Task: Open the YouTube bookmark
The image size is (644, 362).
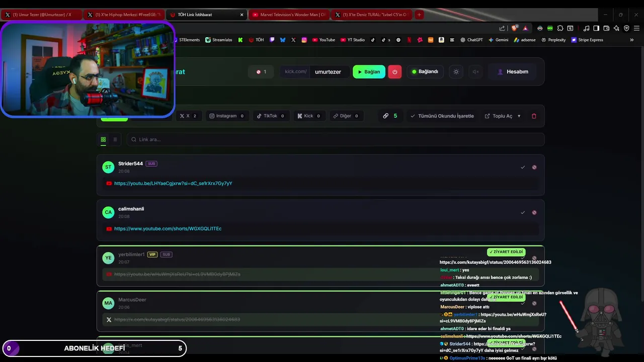Action: [324, 40]
